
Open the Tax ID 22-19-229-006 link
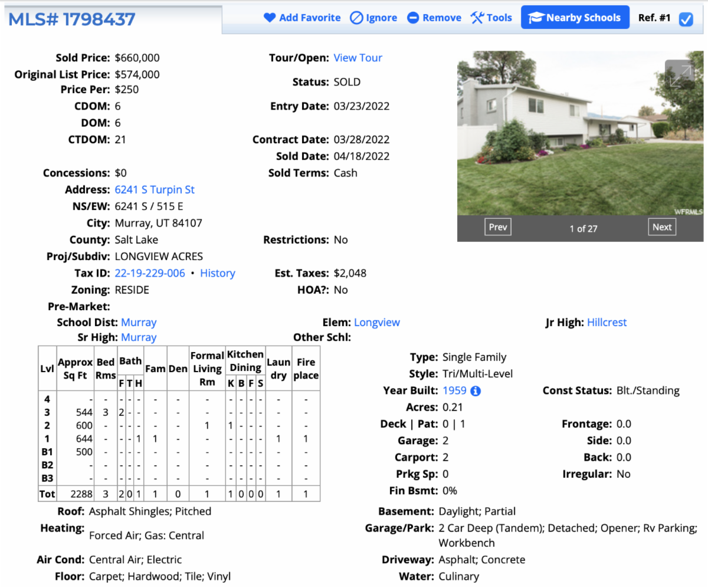pyautogui.click(x=149, y=272)
